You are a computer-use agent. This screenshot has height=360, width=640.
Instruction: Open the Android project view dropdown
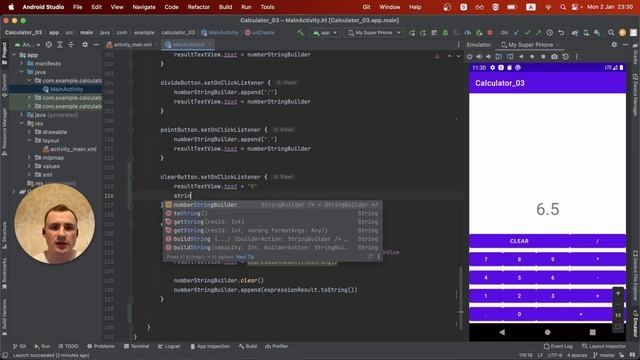28,44
